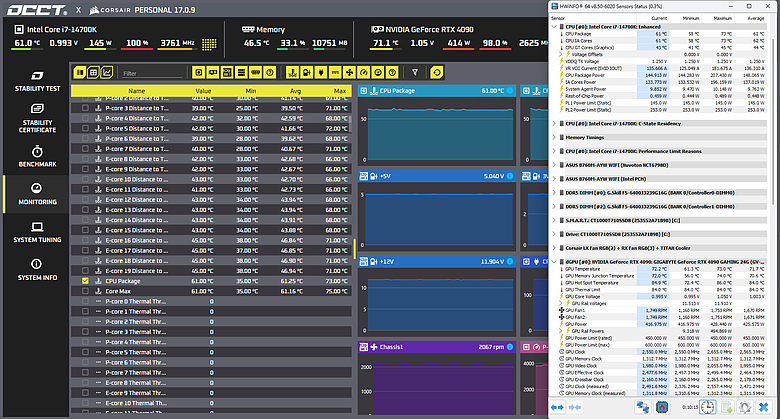Toggle the storage sensor group icon with three bars

pos(241,73)
